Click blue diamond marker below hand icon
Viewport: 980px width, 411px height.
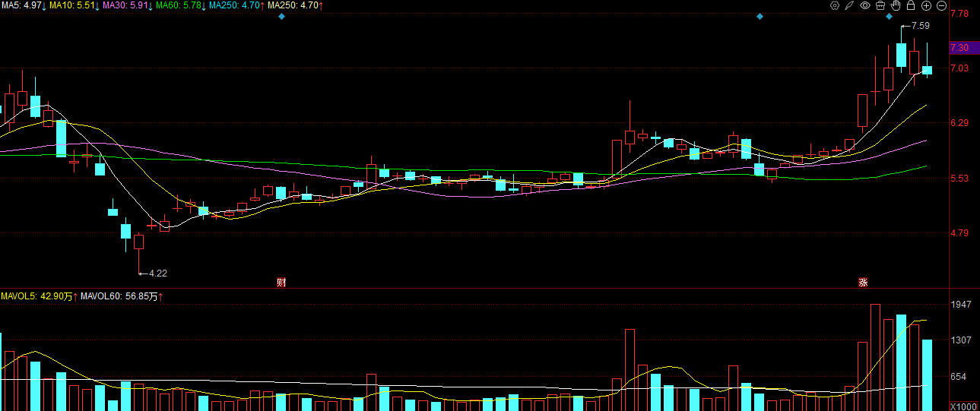pyautogui.click(x=889, y=16)
